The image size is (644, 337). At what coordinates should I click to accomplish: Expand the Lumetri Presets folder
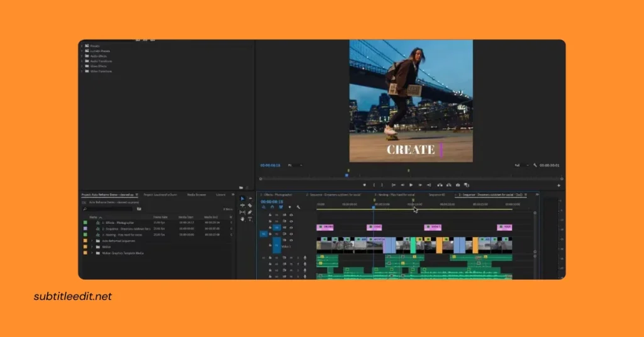click(x=82, y=51)
